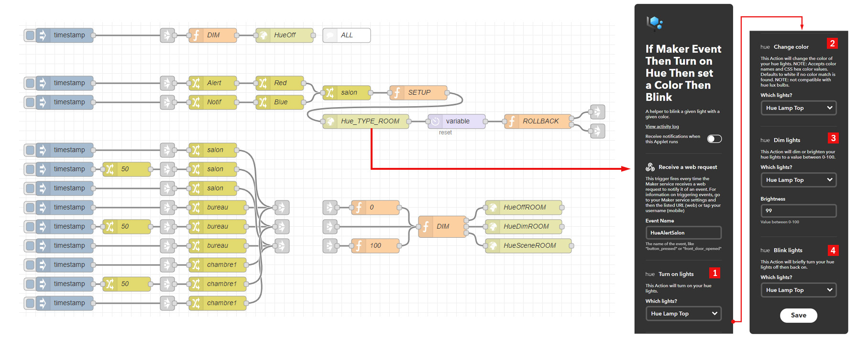The width and height of the screenshot is (868, 353).
Task: Click the View activity log link
Action: coord(662,127)
